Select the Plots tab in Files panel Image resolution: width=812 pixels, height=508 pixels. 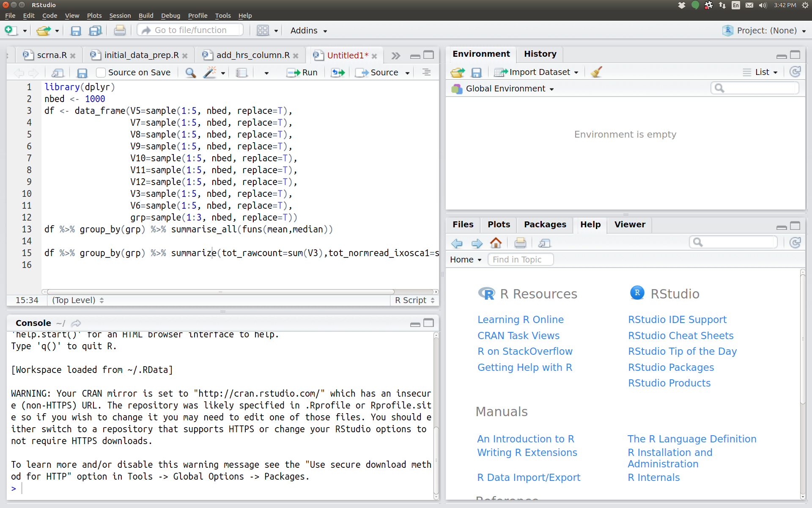[x=498, y=224]
